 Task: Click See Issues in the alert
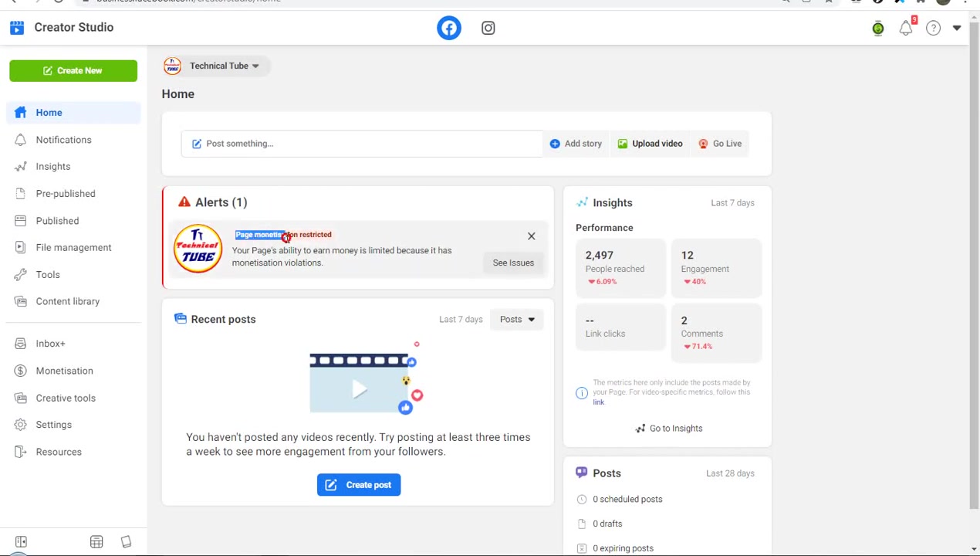[x=513, y=263]
